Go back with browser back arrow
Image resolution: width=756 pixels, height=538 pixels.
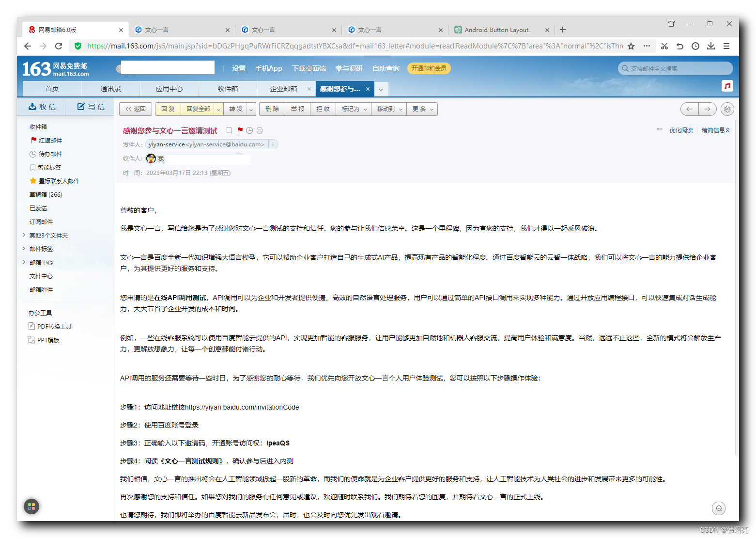[28, 46]
